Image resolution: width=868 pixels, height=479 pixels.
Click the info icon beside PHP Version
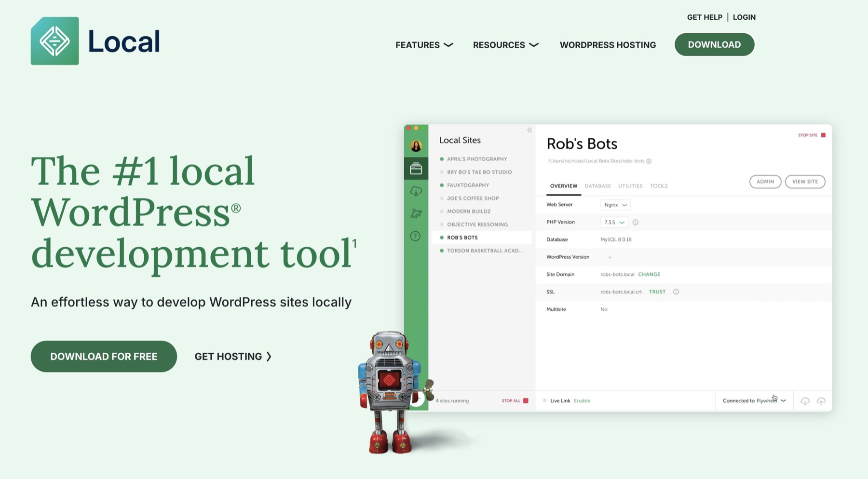pyautogui.click(x=636, y=222)
